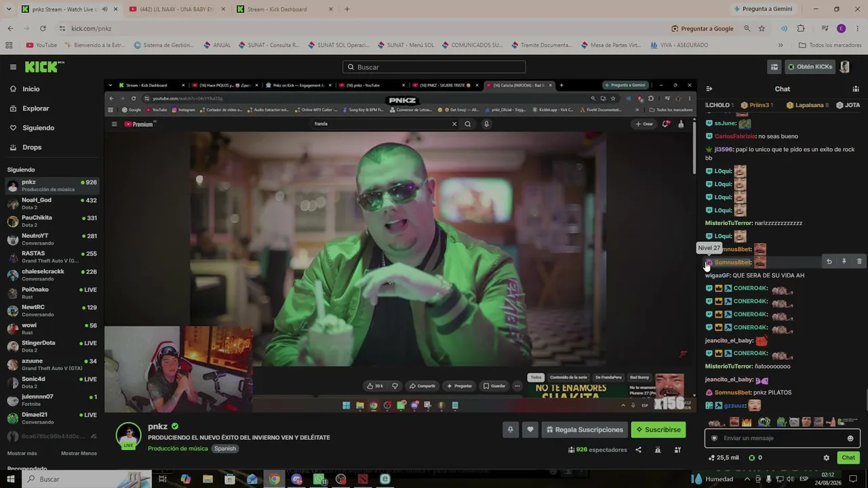Delete the Somnus8bet chat message
868x488 pixels.
[x=859, y=262]
